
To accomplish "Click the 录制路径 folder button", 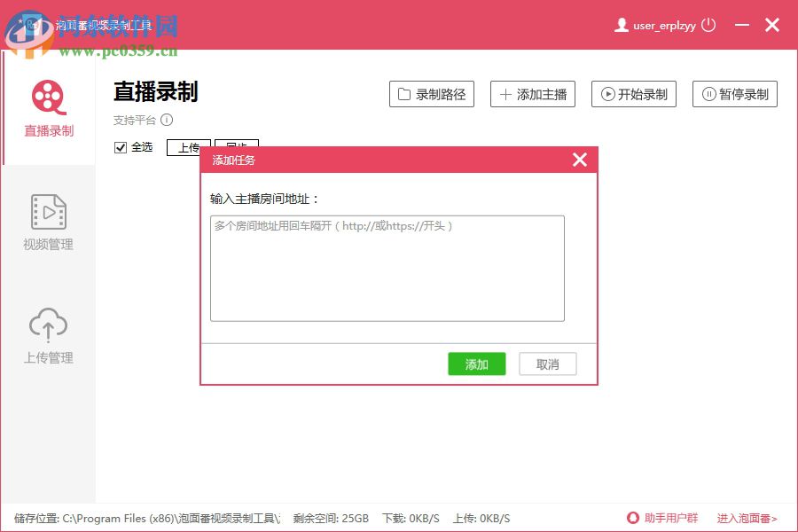I will tap(432, 93).
